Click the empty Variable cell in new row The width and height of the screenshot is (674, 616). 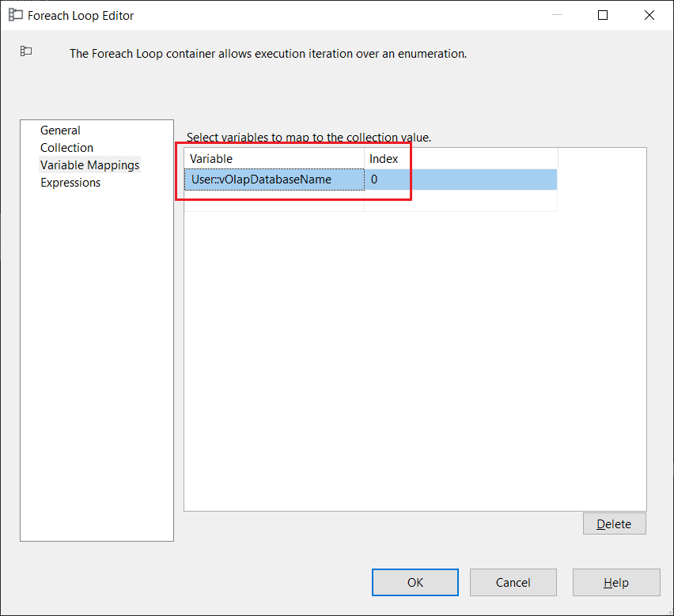274,201
